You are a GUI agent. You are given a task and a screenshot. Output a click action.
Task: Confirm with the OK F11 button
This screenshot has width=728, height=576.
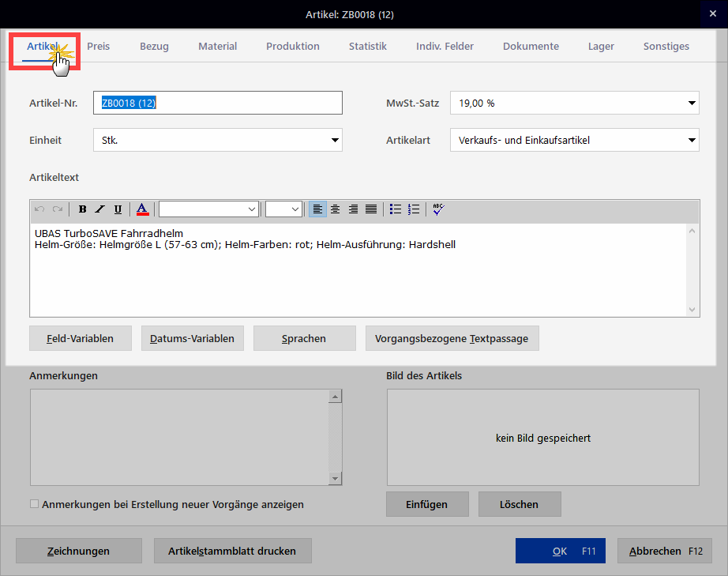click(x=561, y=551)
